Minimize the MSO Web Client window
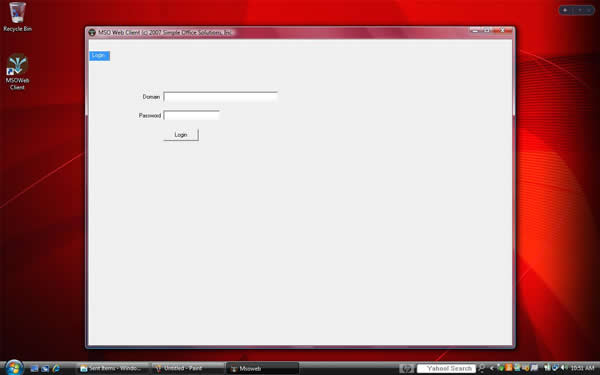Image resolution: width=600 pixels, height=375 pixels. [x=475, y=31]
